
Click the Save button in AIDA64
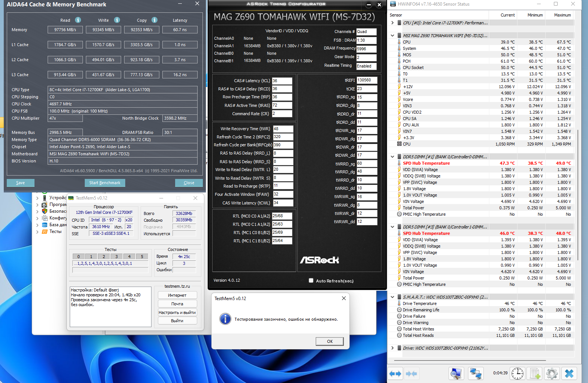point(21,183)
